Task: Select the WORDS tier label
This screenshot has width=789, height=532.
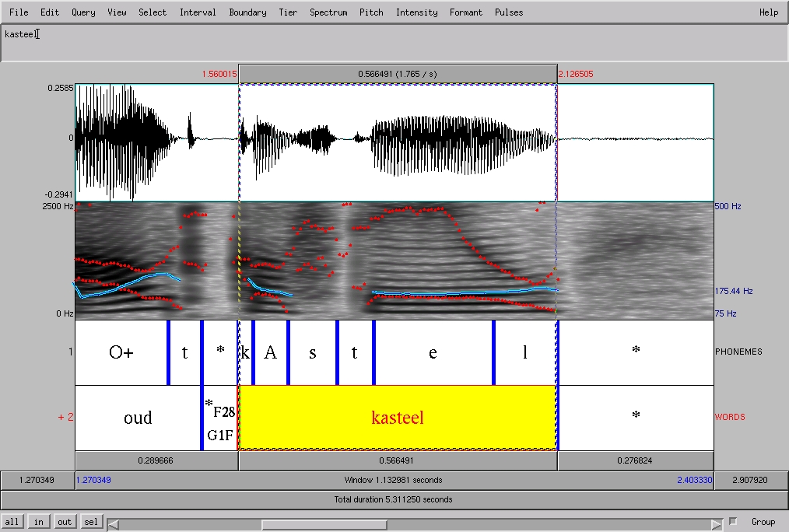Action: pos(730,417)
